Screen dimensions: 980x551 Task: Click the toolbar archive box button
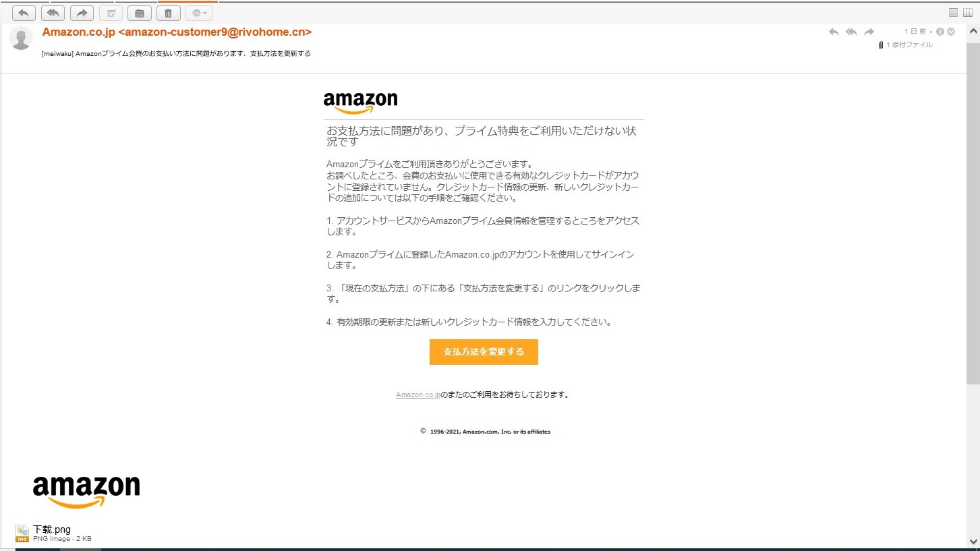(140, 13)
